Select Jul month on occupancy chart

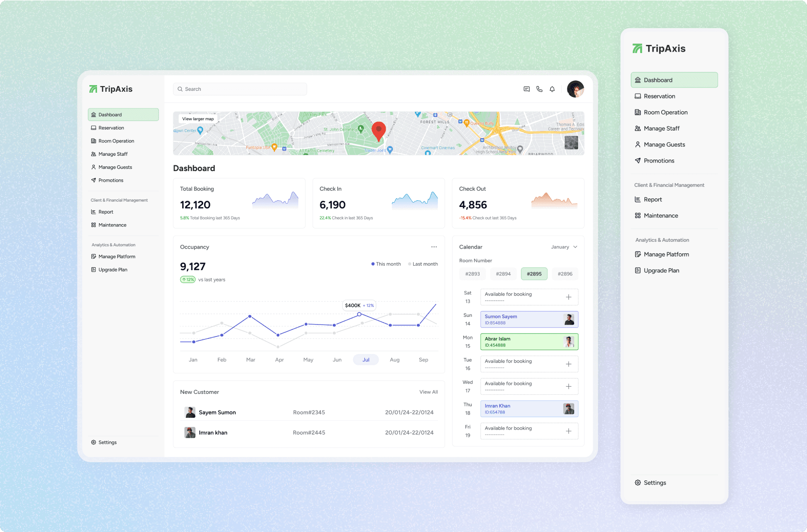[x=366, y=360]
